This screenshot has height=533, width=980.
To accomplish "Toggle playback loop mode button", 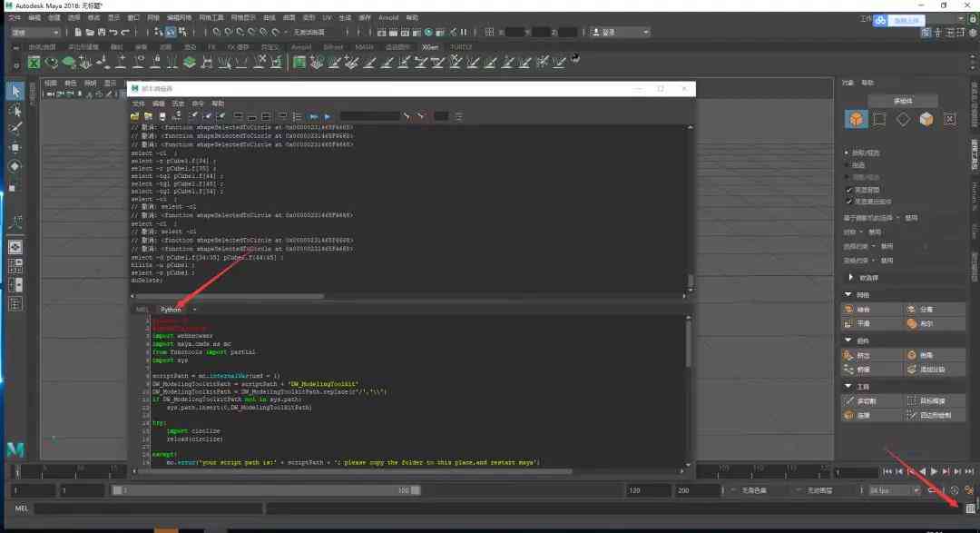I will click(935, 490).
